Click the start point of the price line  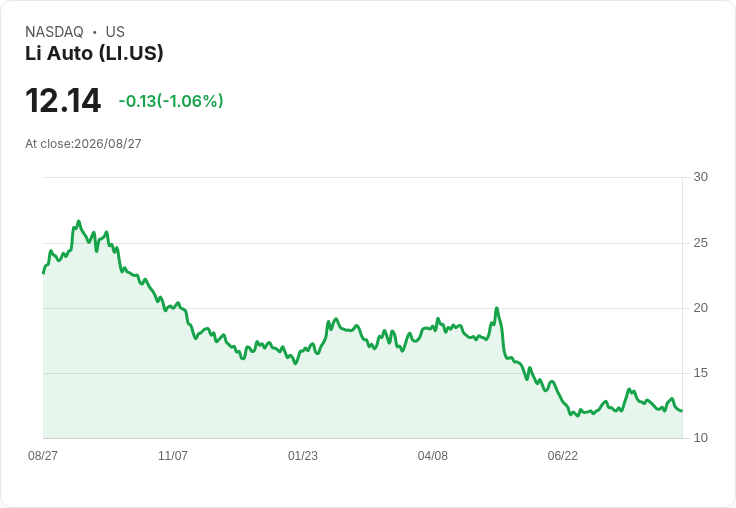[44, 273]
